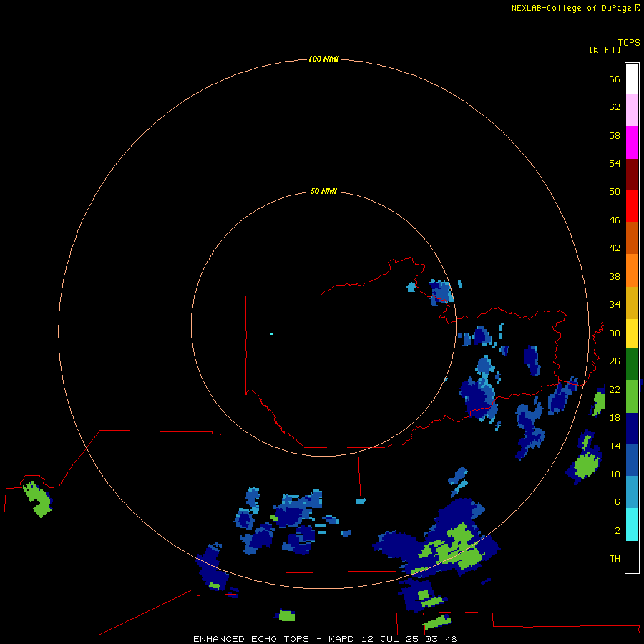Click the legend value 66
This screenshot has width=644, height=644.
point(615,79)
